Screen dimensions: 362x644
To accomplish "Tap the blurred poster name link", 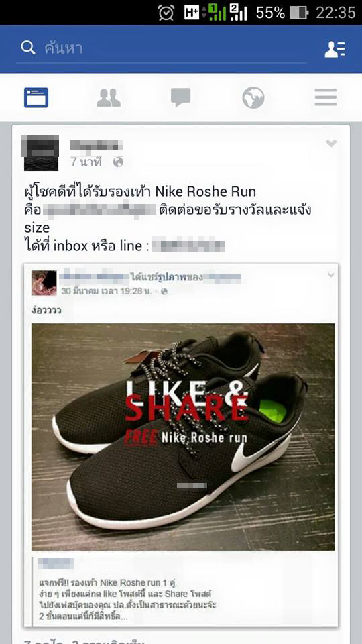I will (97, 145).
